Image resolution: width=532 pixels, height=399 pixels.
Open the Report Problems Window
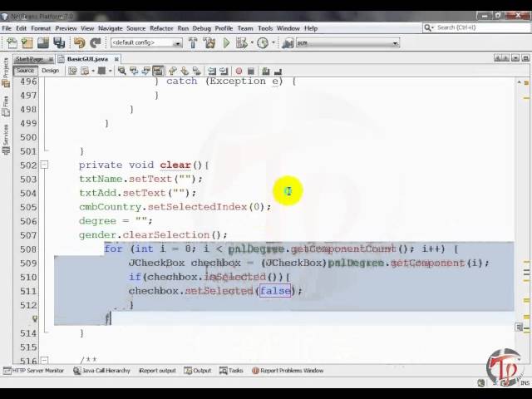[x=288, y=371]
